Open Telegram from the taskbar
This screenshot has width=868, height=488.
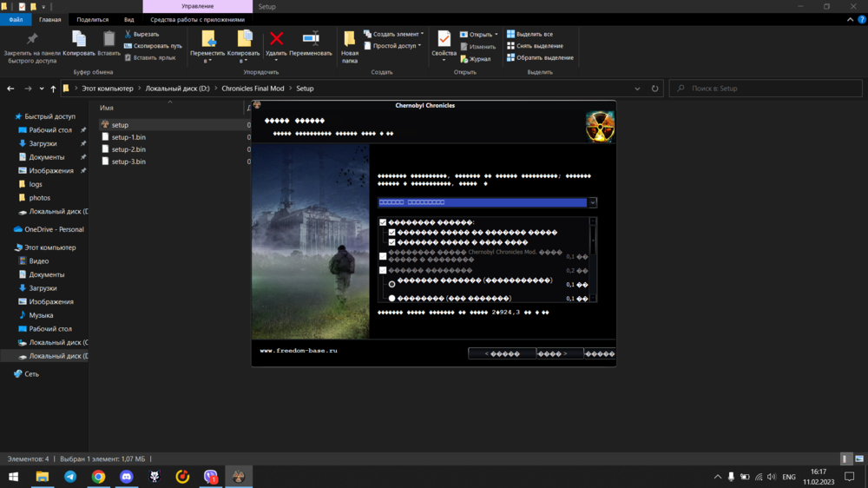click(x=70, y=477)
